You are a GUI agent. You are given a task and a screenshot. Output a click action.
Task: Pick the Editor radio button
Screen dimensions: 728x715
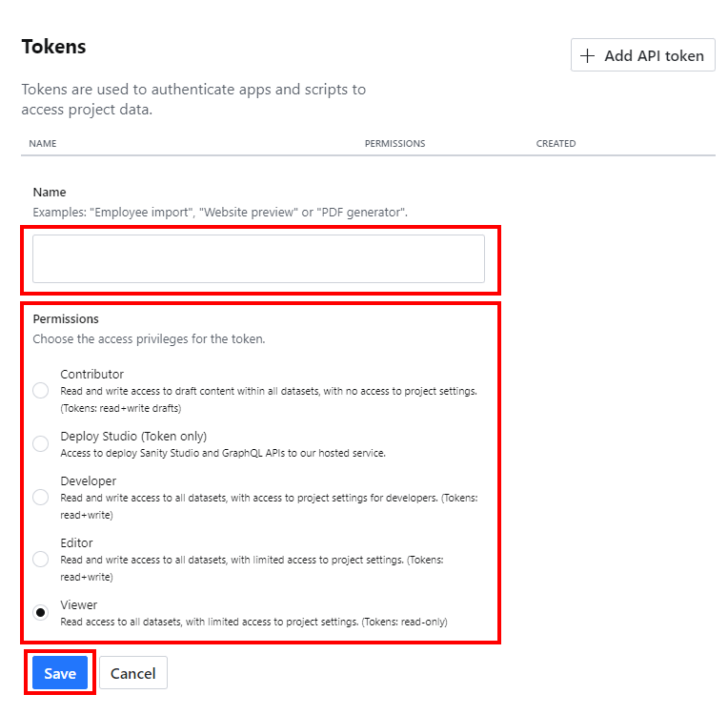click(x=41, y=559)
